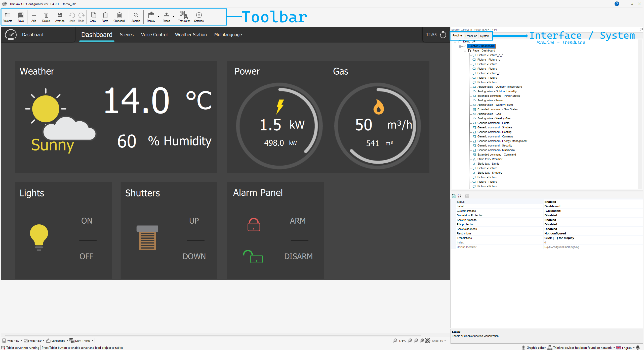644x350 pixels.
Task: Select the Weather Station page tab
Action: point(191,35)
